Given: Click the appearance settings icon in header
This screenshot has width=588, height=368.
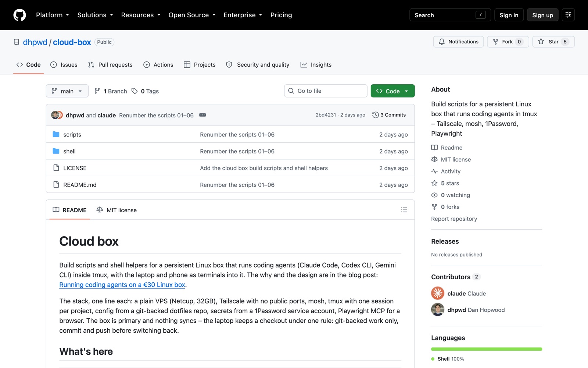Looking at the screenshot, I should click(568, 15).
